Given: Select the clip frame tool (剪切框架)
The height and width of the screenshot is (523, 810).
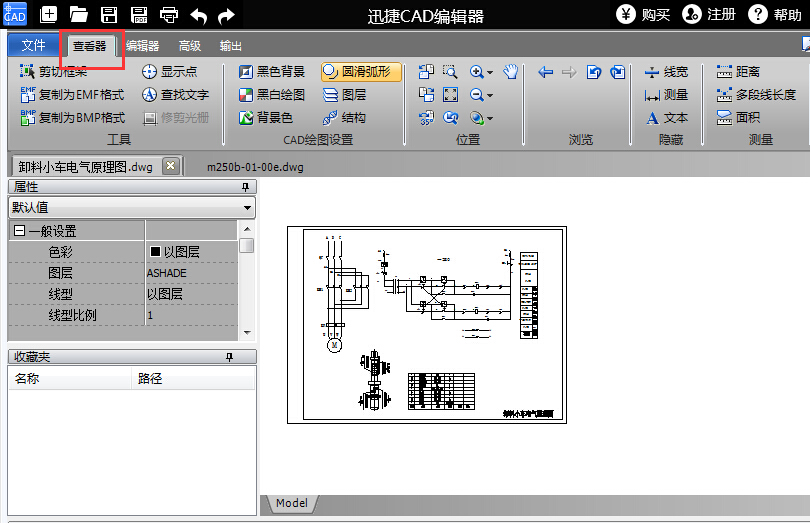Looking at the screenshot, I should point(54,71).
